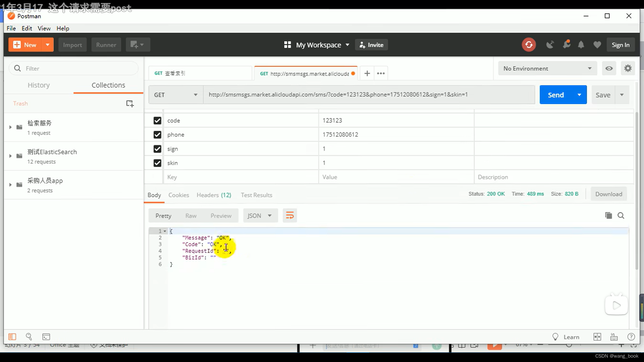The height and width of the screenshot is (362, 644).
Task: Switch to response Headers (12) tab
Action: click(214, 195)
